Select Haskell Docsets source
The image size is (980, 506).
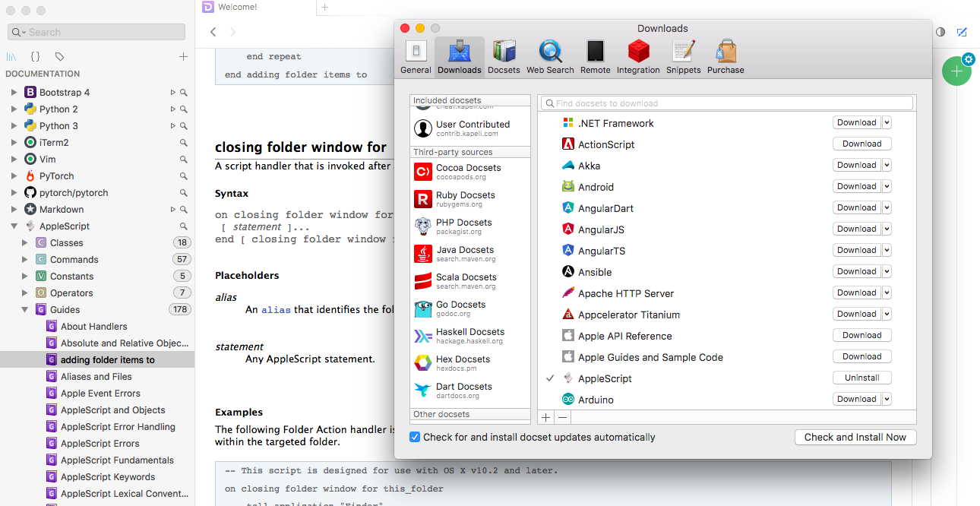469,336
